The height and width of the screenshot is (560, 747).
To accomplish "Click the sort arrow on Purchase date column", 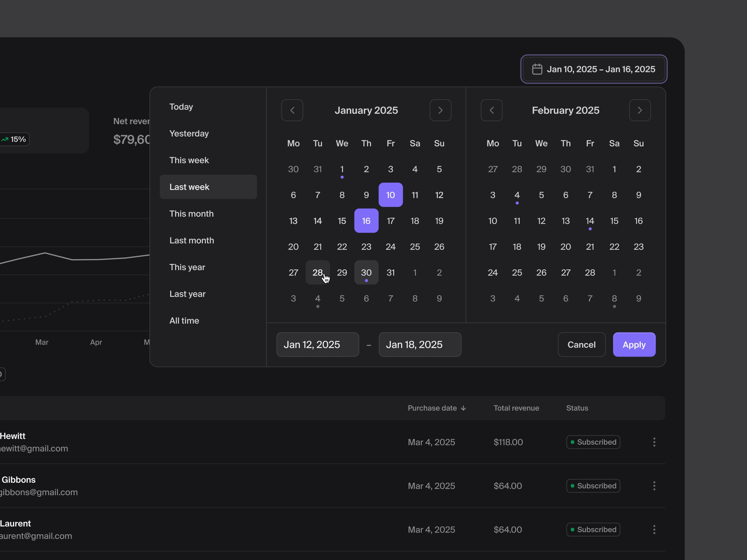I will coord(463,408).
